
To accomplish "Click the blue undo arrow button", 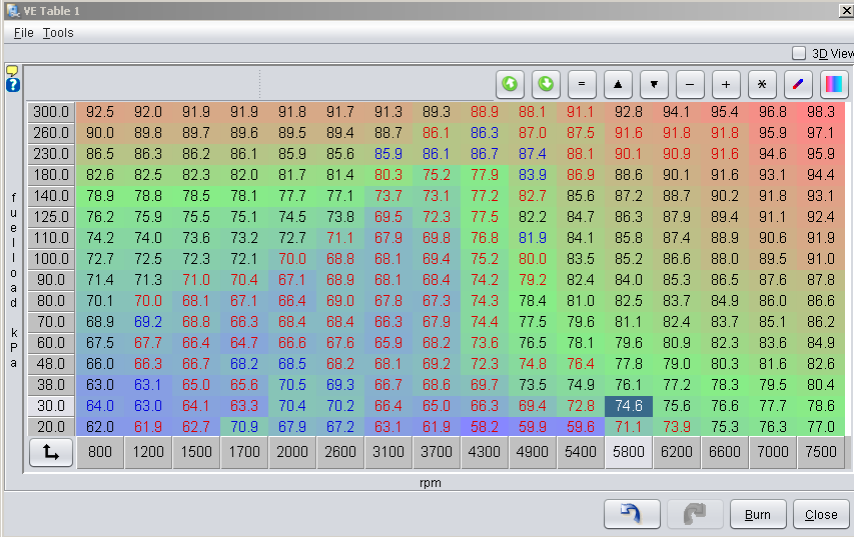I will pyautogui.click(x=631, y=514).
